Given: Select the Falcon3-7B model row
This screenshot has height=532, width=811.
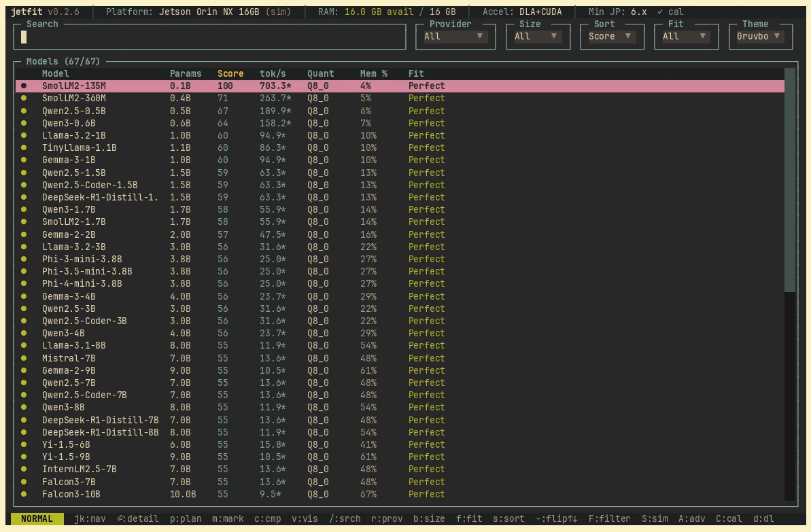Looking at the screenshot, I should coord(400,482).
